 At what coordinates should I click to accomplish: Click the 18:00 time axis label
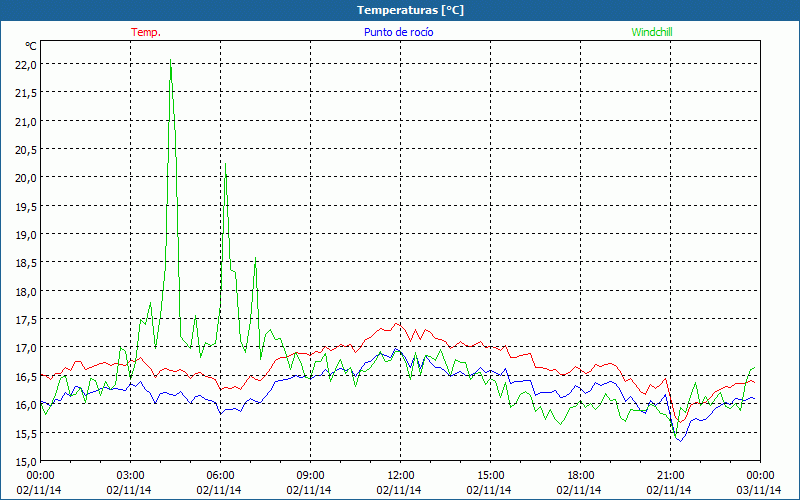(x=580, y=476)
